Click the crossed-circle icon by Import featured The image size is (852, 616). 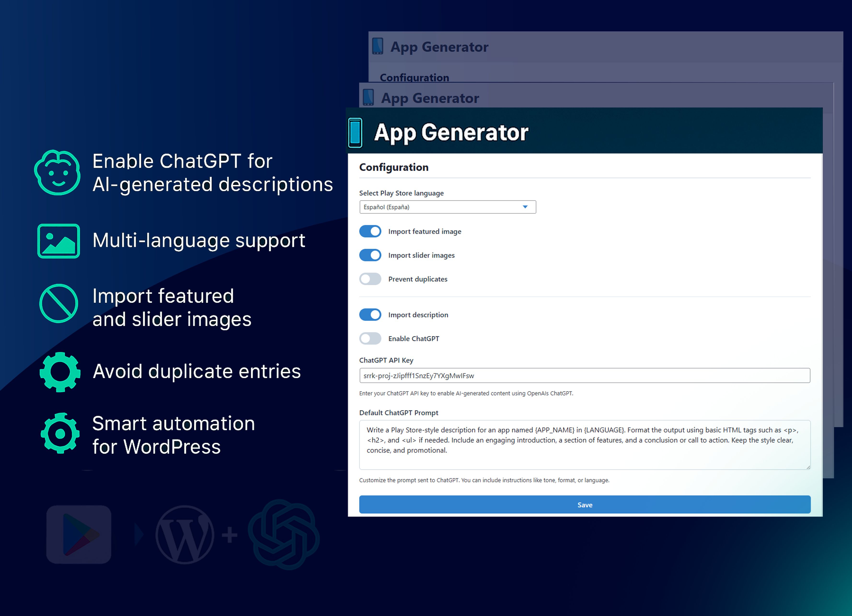coord(59,303)
